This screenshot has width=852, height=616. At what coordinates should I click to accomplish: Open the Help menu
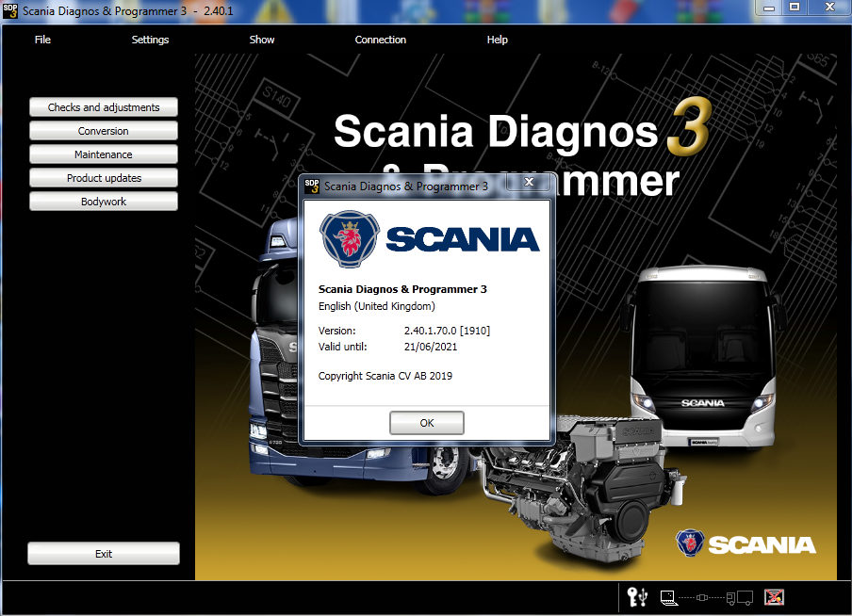coord(498,40)
